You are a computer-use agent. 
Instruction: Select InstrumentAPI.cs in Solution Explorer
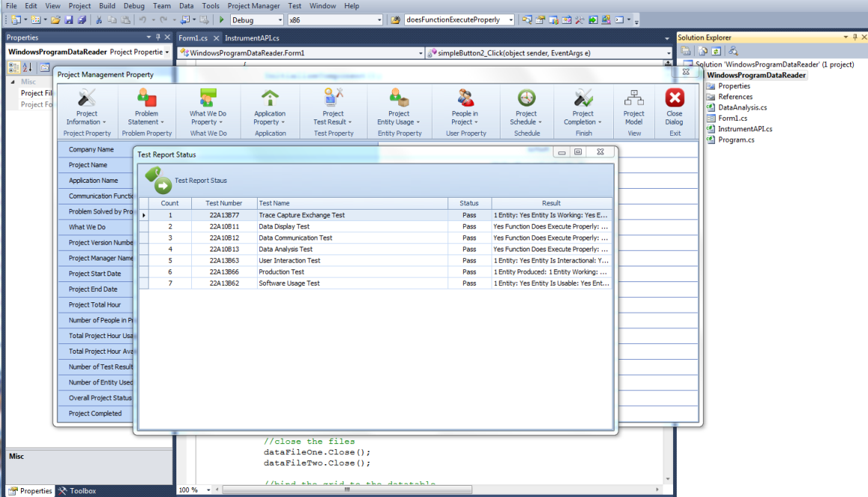745,129
